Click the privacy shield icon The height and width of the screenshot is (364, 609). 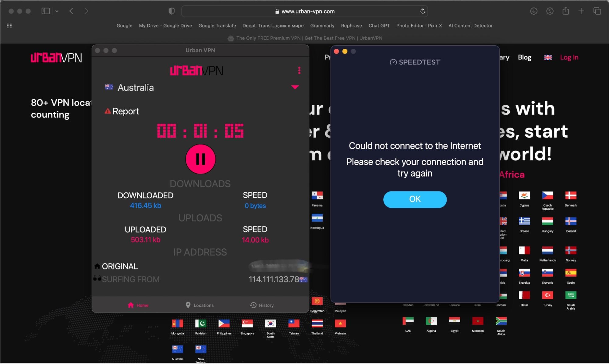point(172,11)
